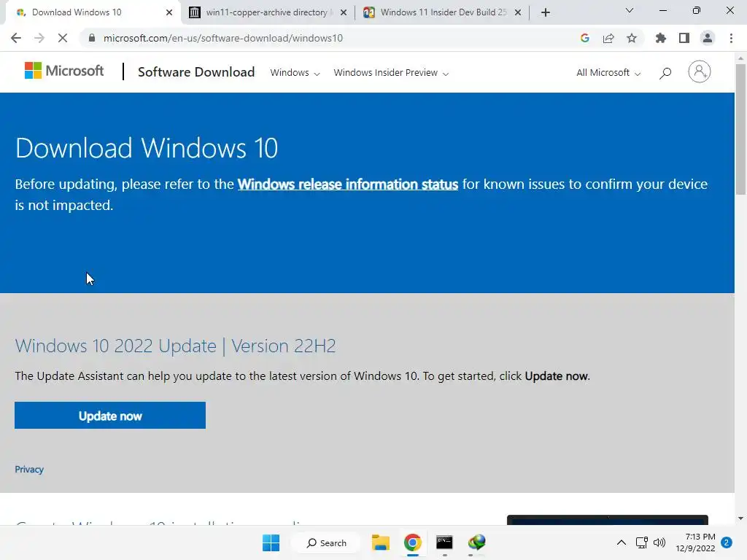Bookmark this page with the star
The height and width of the screenshot is (560, 747).
point(632,38)
